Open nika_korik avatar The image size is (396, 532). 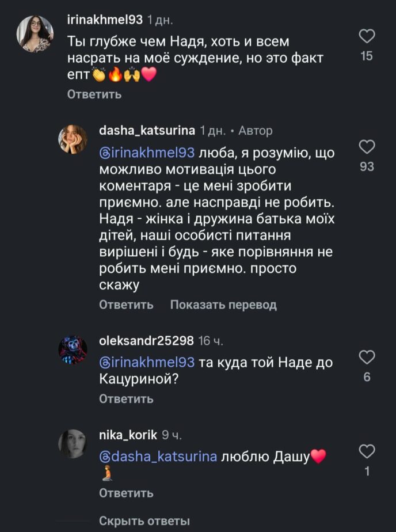click(73, 444)
